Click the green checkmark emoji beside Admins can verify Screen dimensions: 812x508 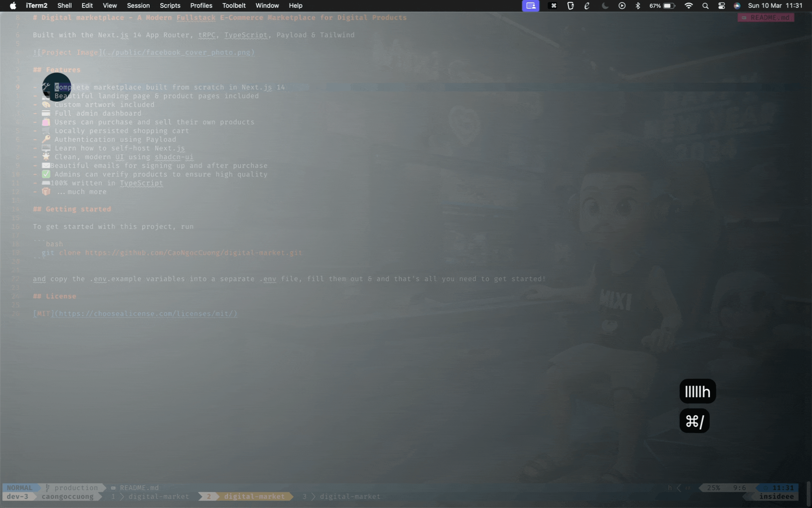[46, 174]
